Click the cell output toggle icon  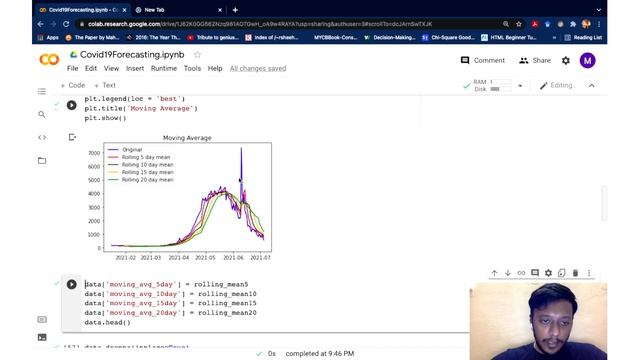click(72, 137)
